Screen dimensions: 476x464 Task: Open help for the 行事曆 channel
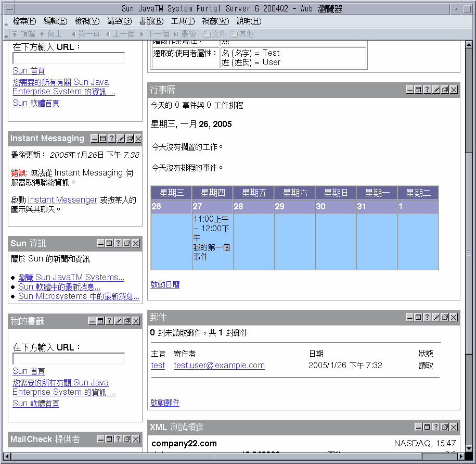428,90
